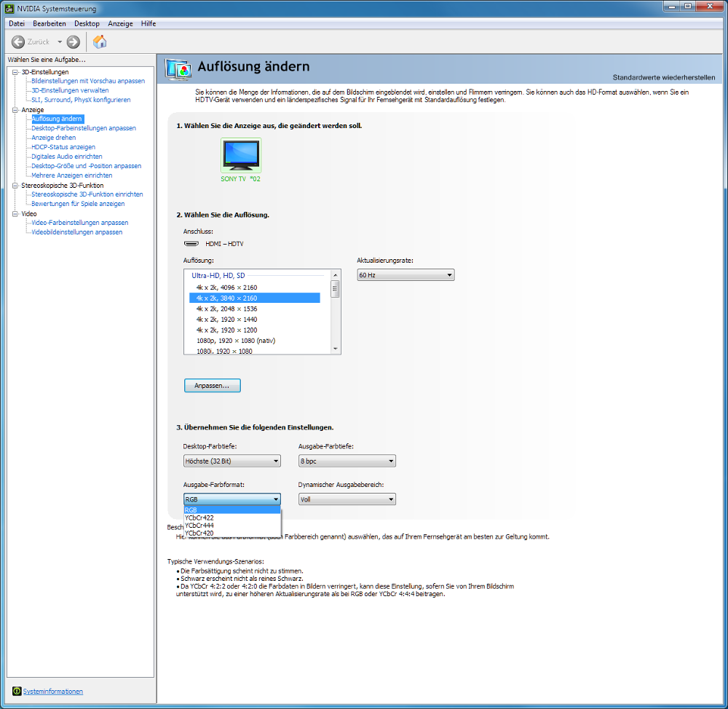Open the home page icon
The width and height of the screenshot is (728, 709).
click(x=100, y=41)
